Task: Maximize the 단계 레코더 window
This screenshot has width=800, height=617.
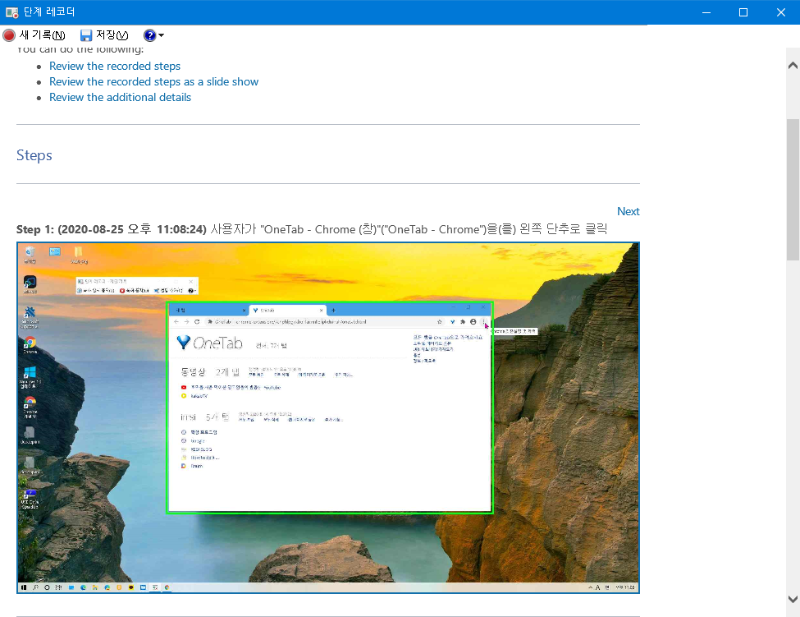Action: (743, 12)
